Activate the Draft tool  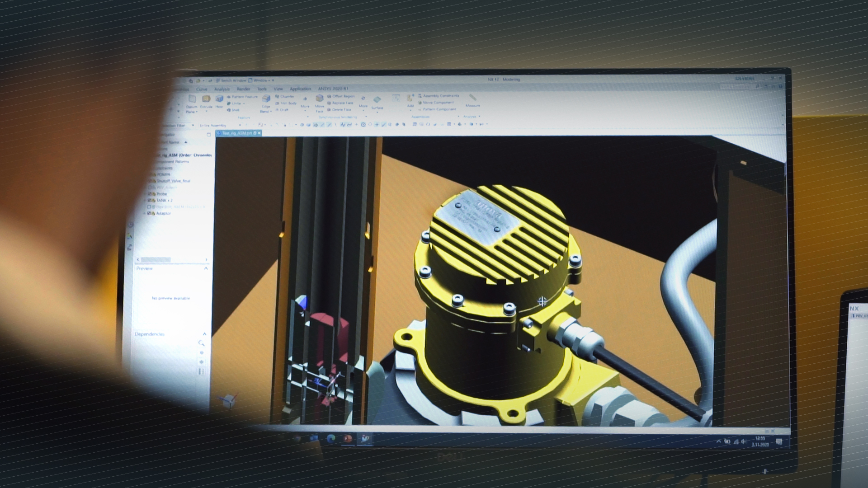coord(282,110)
